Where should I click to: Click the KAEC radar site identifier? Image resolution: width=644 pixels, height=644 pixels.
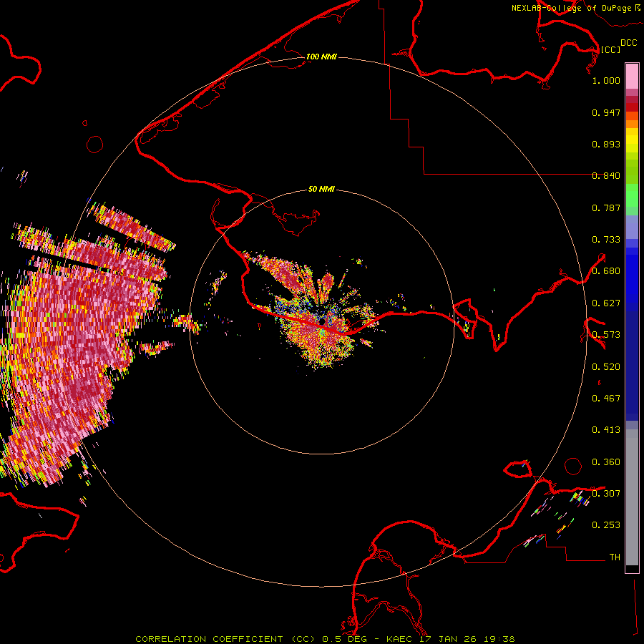coord(399,639)
